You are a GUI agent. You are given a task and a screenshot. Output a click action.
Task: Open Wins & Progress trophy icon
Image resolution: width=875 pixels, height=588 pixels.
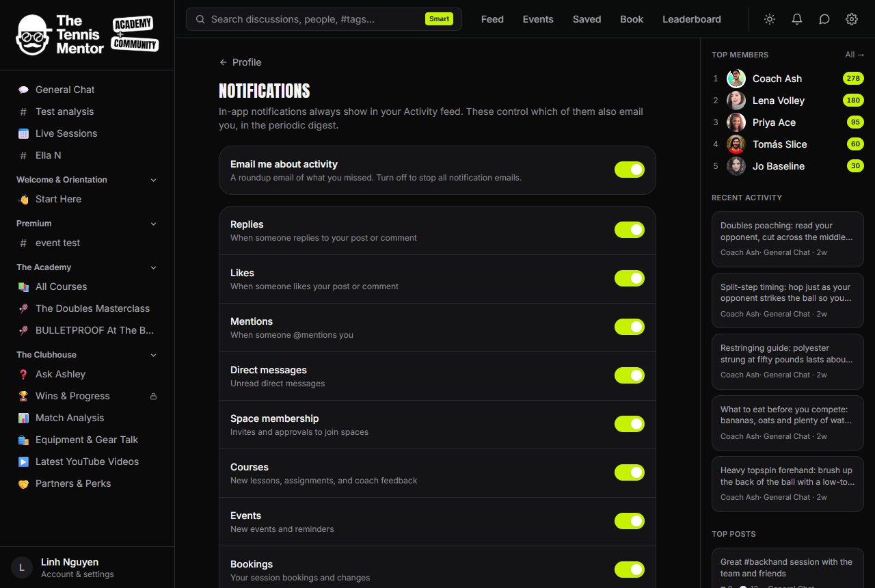pyautogui.click(x=23, y=396)
